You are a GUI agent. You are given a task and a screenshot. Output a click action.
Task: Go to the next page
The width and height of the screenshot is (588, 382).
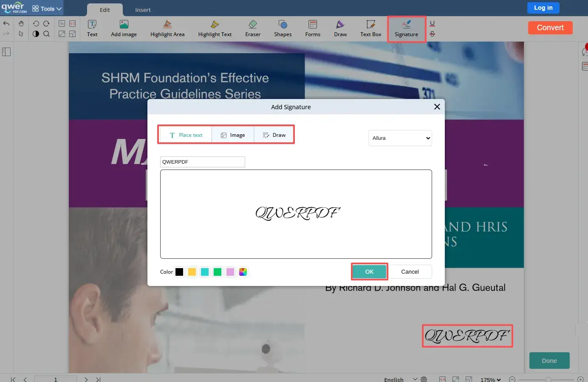coord(86,379)
